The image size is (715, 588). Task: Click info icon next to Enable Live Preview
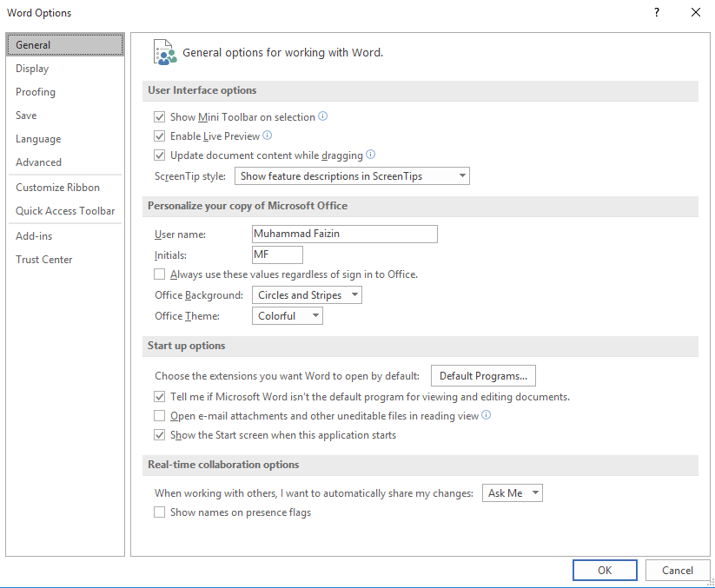tap(268, 135)
